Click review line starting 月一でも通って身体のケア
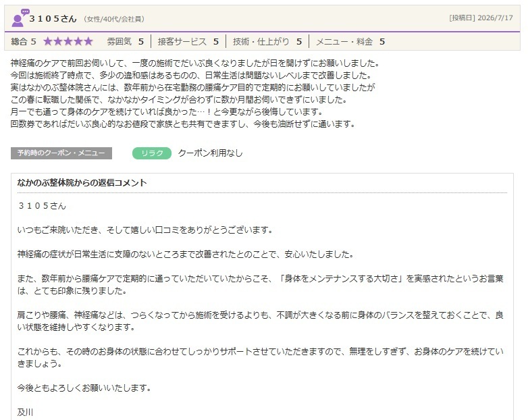 click(167, 112)
